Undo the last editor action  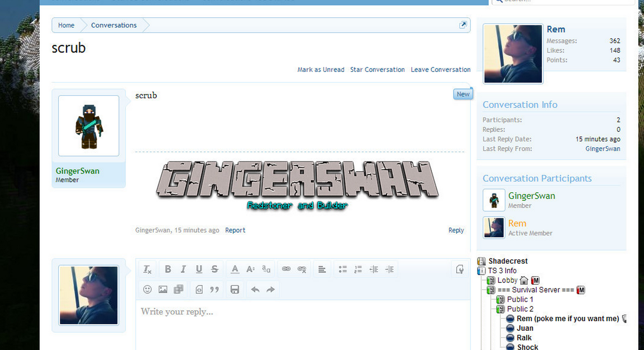(255, 290)
